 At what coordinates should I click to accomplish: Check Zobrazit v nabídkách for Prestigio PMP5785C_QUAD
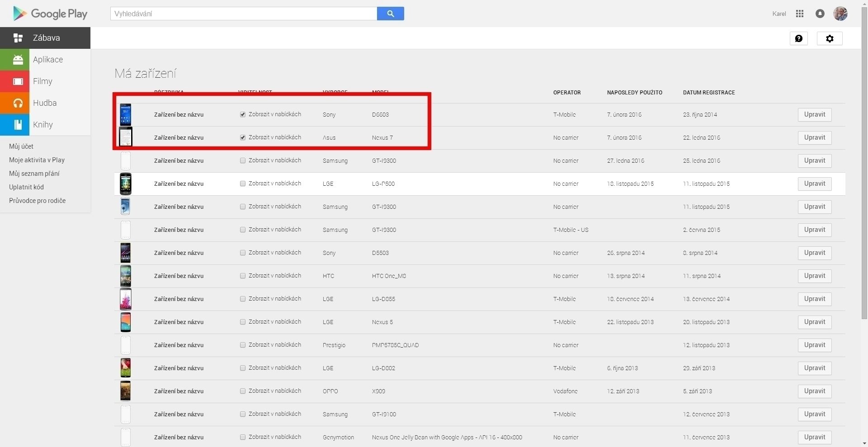[x=243, y=345]
